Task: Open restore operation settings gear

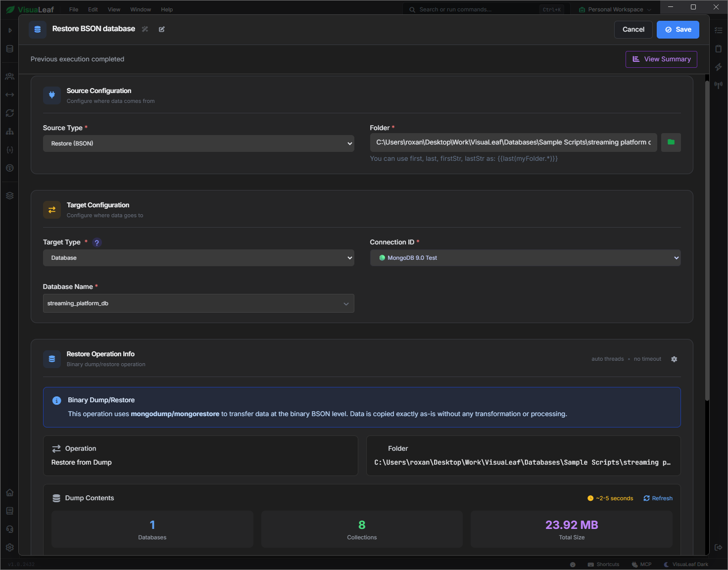Action: (x=674, y=359)
